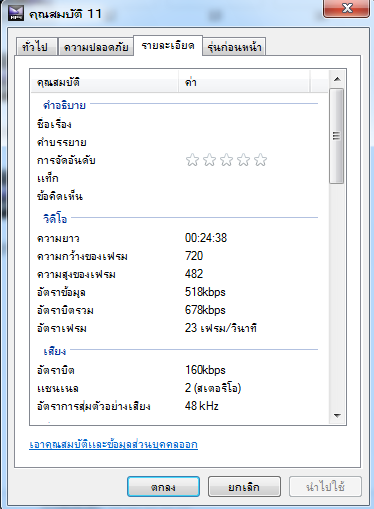Click the ตกลง button
Viewport: 374px width, 509px height.
[x=163, y=487]
